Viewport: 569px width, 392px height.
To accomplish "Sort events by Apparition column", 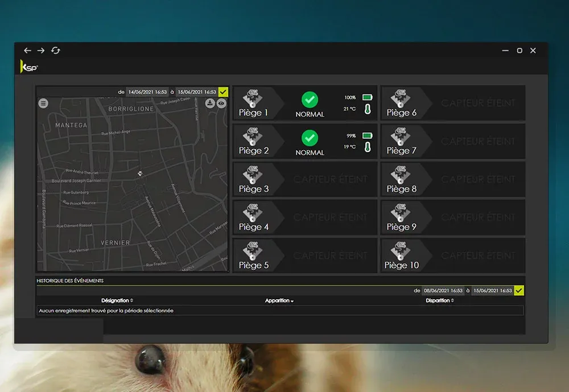I will tap(279, 300).
